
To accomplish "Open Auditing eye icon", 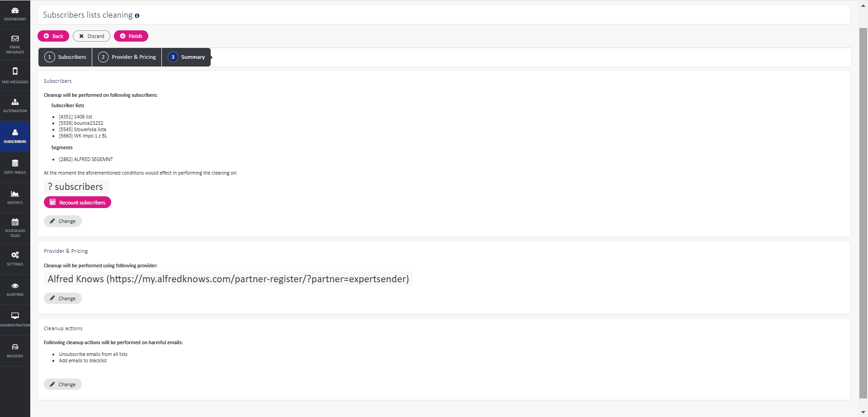I will click(x=15, y=286).
